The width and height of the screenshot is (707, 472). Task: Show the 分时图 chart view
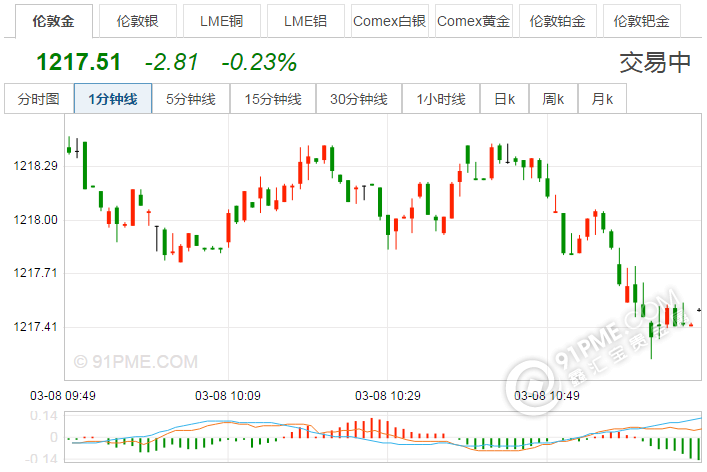pyautogui.click(x=39, y=99)
